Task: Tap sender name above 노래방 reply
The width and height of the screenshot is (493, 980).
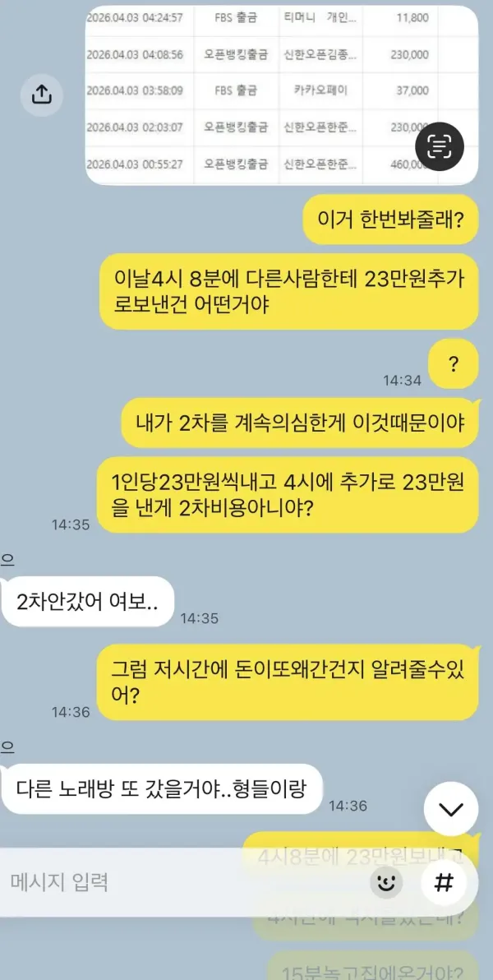Action: point(7,747)
